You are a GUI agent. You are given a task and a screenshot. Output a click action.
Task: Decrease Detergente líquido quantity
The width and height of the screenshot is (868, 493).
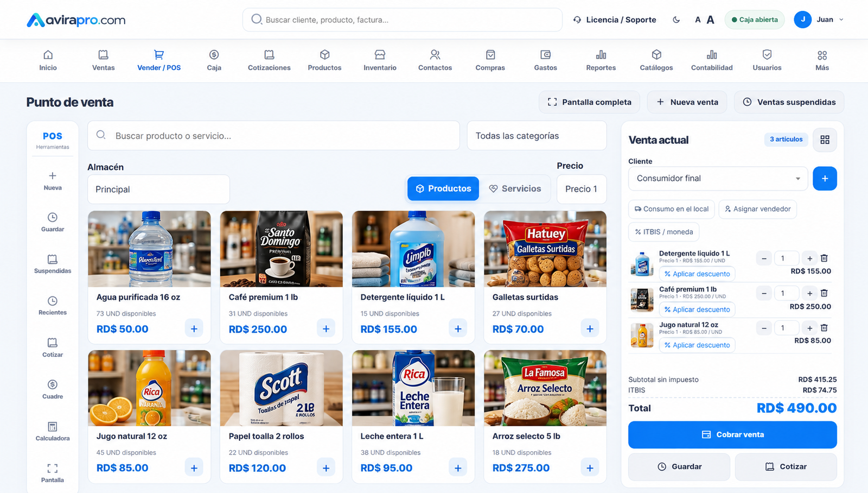764,258
